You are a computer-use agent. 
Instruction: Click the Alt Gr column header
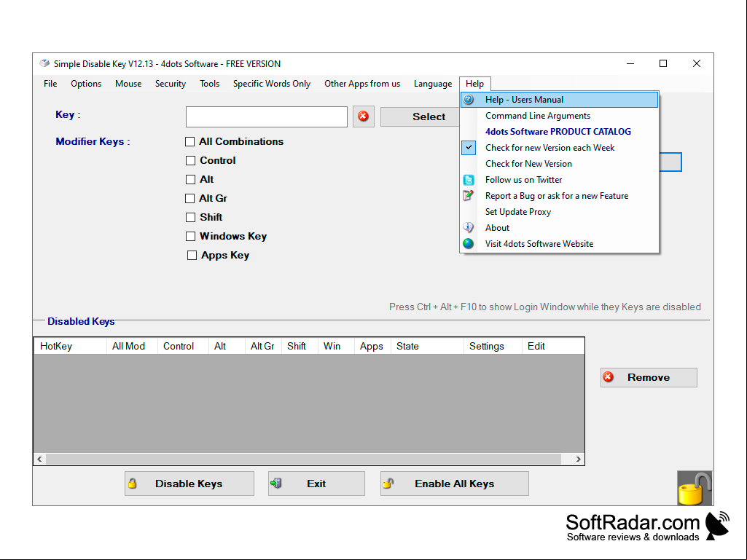(x=263, y=346)
